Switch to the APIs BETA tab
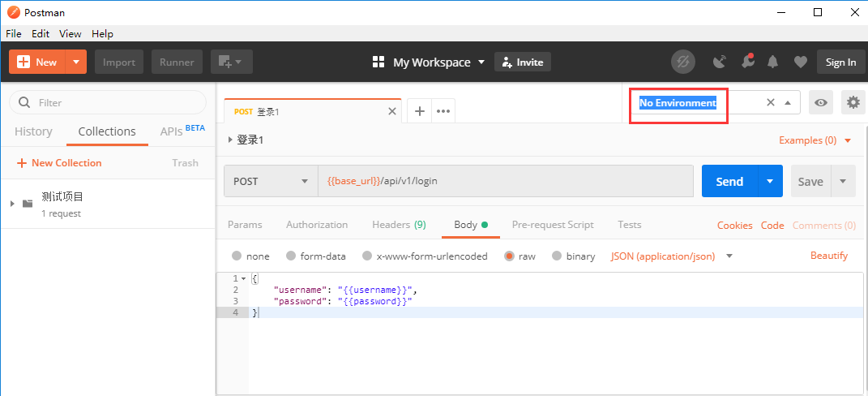The image size is (868, 396). click(182, 131)
